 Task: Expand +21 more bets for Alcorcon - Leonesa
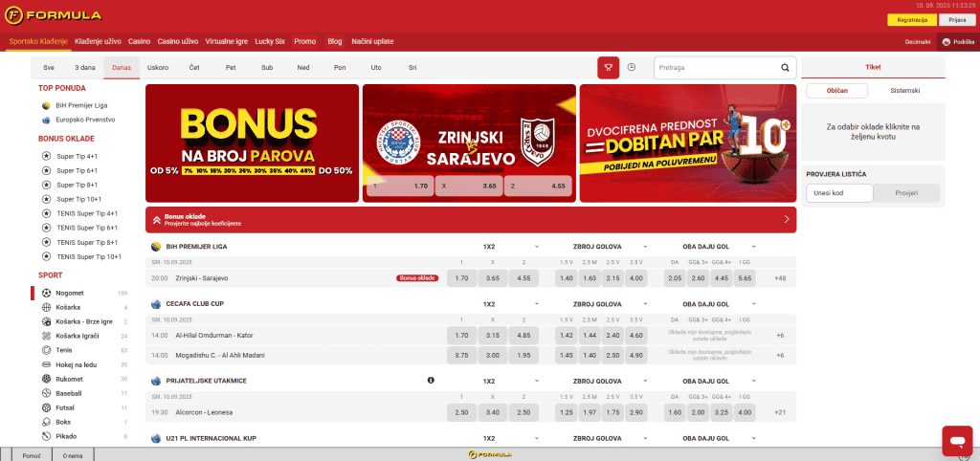[780, 413]
